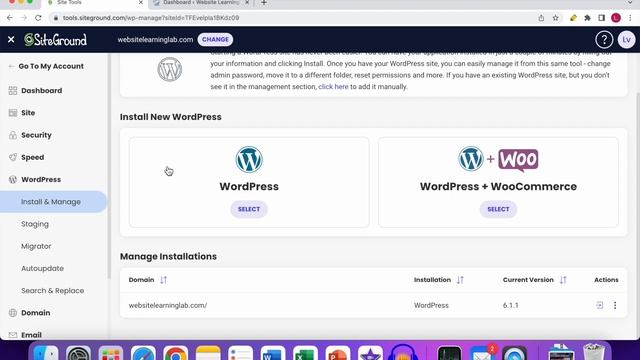The image size is (640, 360).
Task: Bookmark this page with star icon
Action: click(x=555, y=18)
